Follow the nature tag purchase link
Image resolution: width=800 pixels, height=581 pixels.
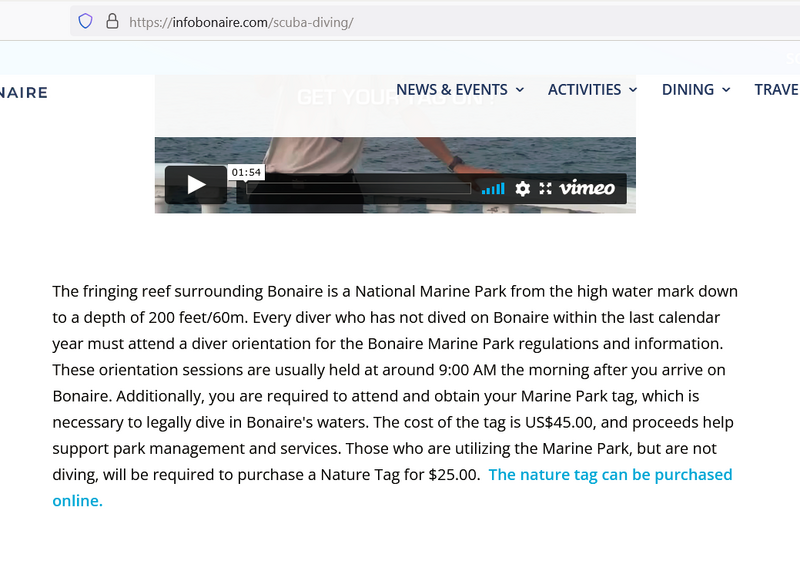610,475
